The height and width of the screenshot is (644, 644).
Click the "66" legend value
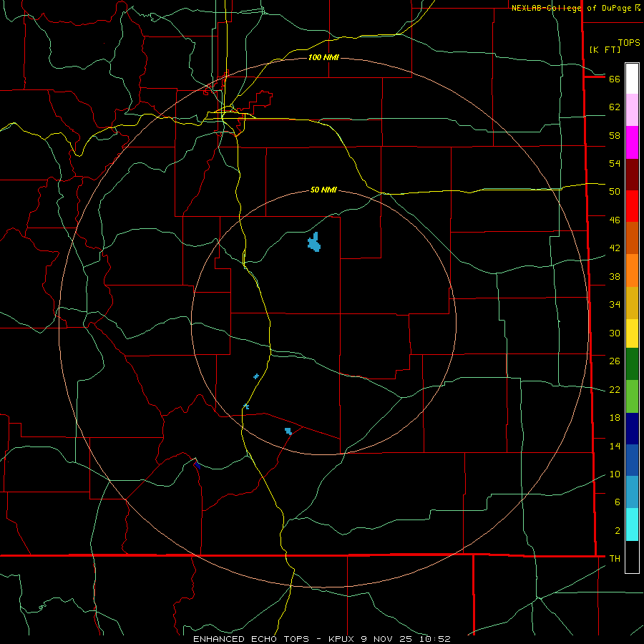click(615, 79)
